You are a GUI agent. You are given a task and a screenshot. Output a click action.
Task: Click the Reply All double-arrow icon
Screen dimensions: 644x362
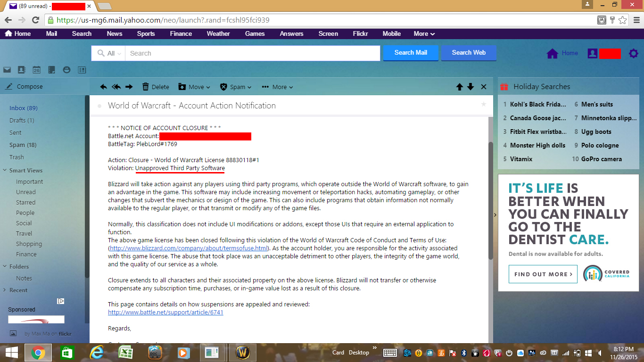click(116, 87)
